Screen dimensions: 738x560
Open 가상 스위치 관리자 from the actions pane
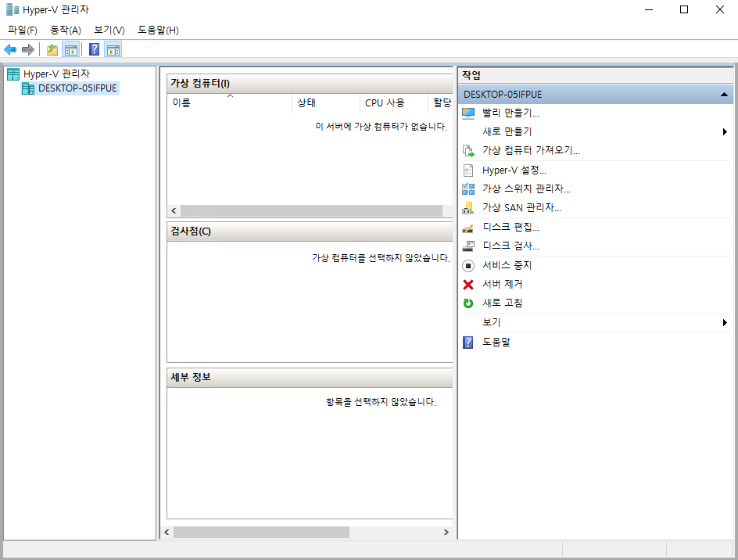point(526,188)
